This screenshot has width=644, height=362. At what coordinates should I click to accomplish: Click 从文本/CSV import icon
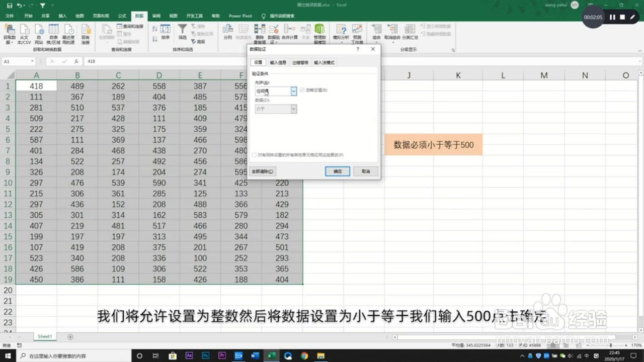pos(24,34)
